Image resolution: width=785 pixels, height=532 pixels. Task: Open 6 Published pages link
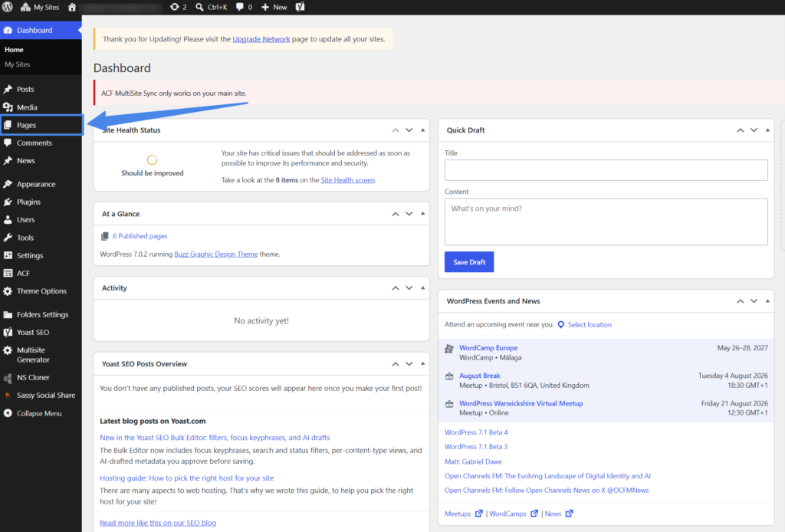(140, 236)
